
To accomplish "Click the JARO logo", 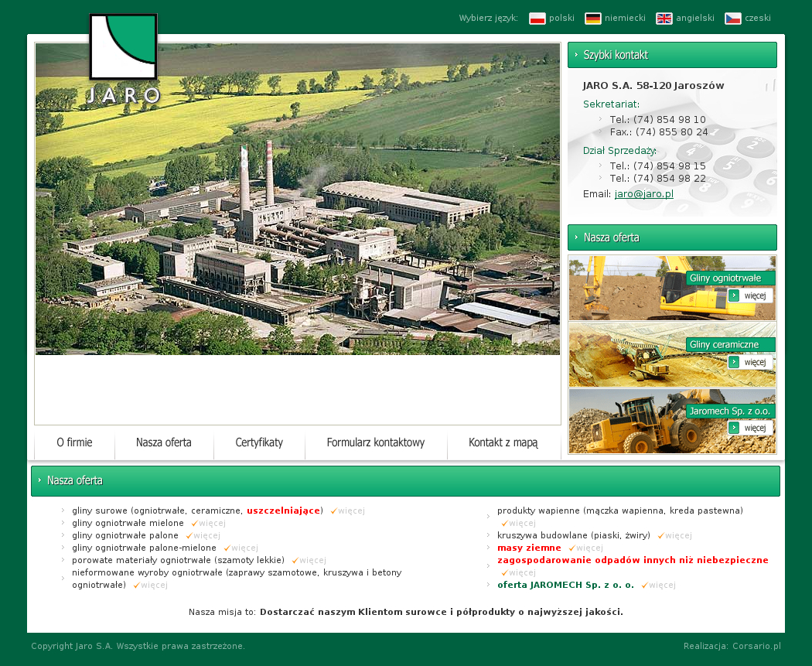I will [124, 59].
